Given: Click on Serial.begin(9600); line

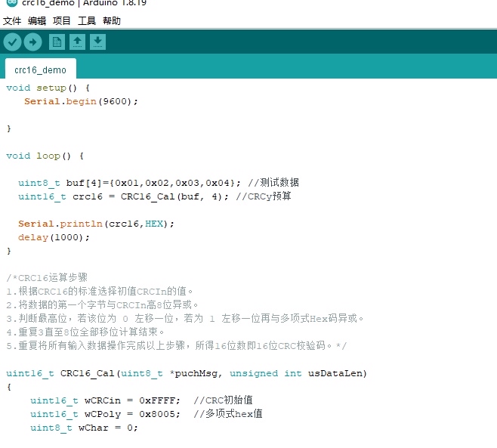Looking at the screenshot, I should [81, 101].
